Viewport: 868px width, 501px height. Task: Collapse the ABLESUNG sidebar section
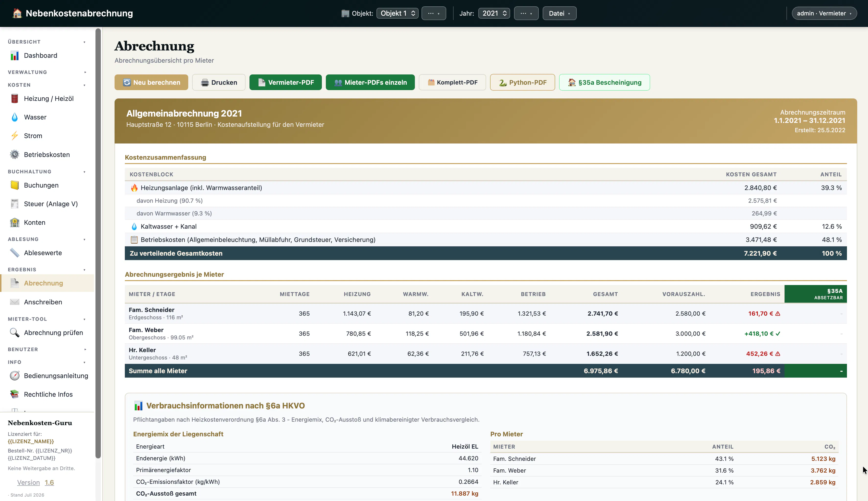47,239
